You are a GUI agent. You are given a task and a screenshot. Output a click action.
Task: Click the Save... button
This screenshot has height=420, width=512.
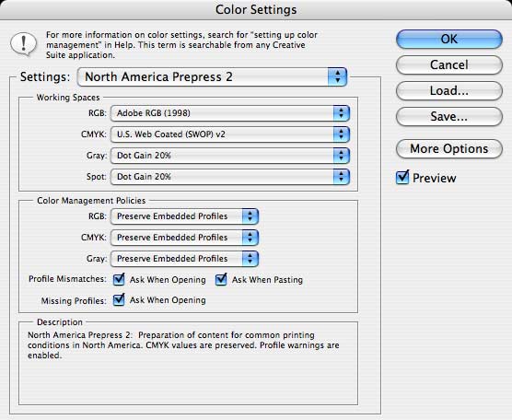(449, 116)
